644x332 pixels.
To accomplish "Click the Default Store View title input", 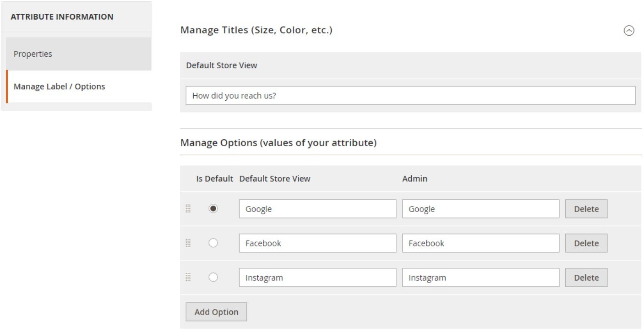I will [410, 96].
